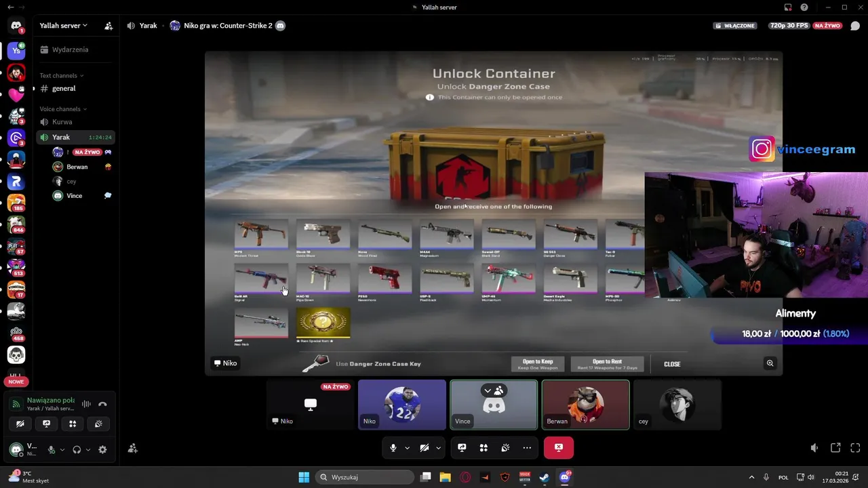
Task: Share your screen from call controls
Action: [462, 448]
